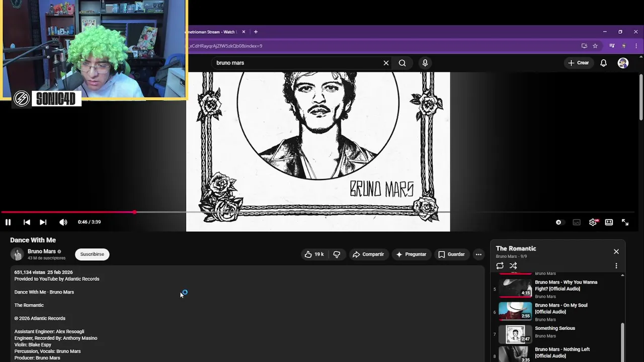
Task: Click thumbnail with 2:47 duration
Action: click(x=515, y=334)
